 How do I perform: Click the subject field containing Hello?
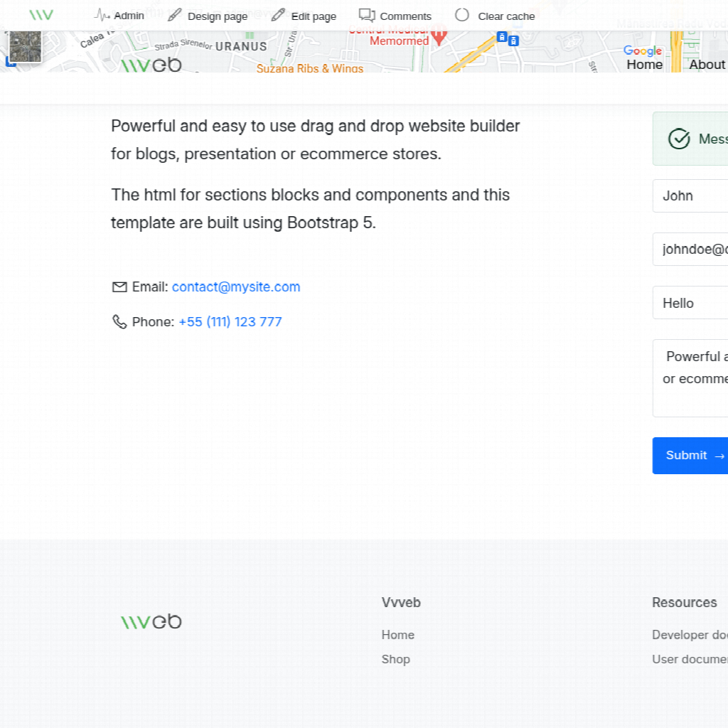(x=690, y=304)
